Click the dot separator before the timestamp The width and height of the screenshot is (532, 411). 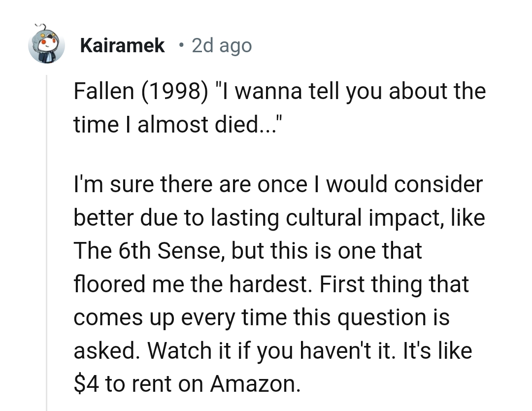181,46
